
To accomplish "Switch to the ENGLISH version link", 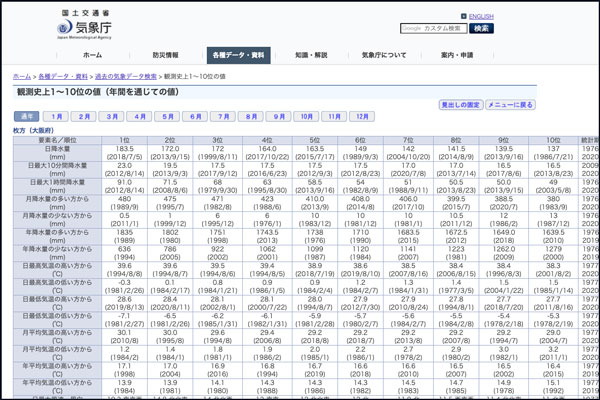I will pos(480,17).
